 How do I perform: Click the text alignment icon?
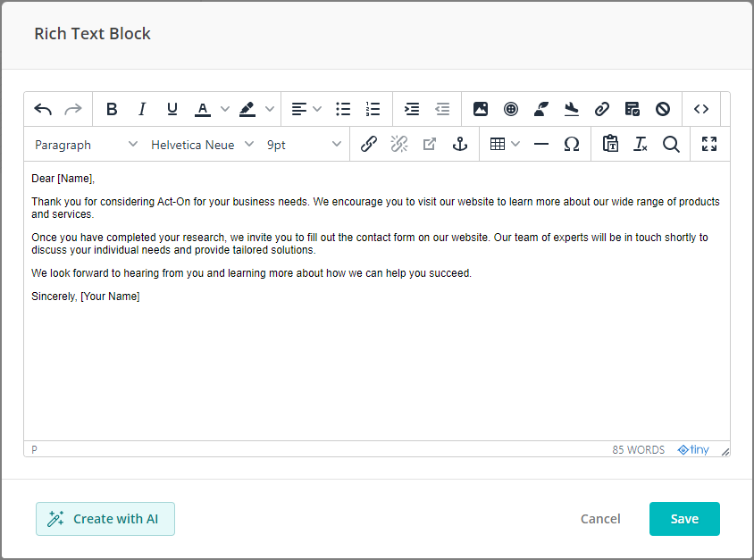tap(299, 109)
